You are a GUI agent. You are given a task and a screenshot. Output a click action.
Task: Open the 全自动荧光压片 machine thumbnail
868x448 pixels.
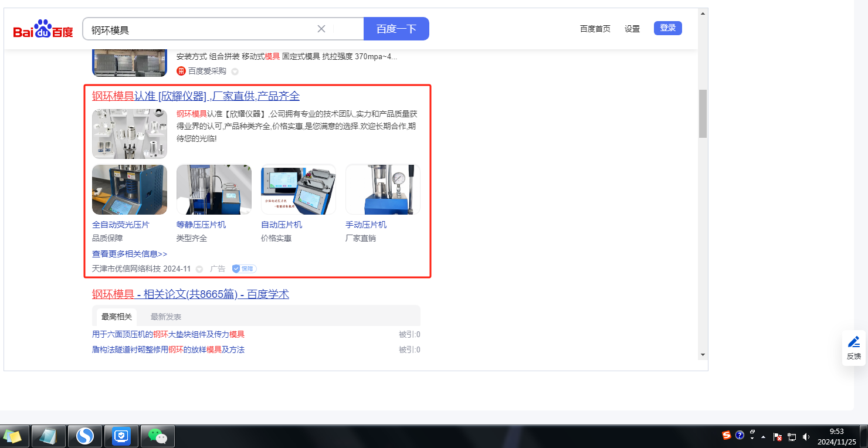tap(130, 189)
